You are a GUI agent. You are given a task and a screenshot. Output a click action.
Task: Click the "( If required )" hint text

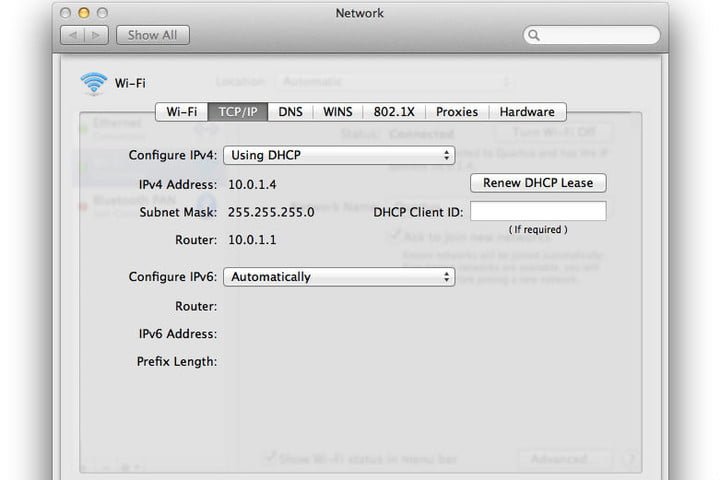(x=538, y=229)
